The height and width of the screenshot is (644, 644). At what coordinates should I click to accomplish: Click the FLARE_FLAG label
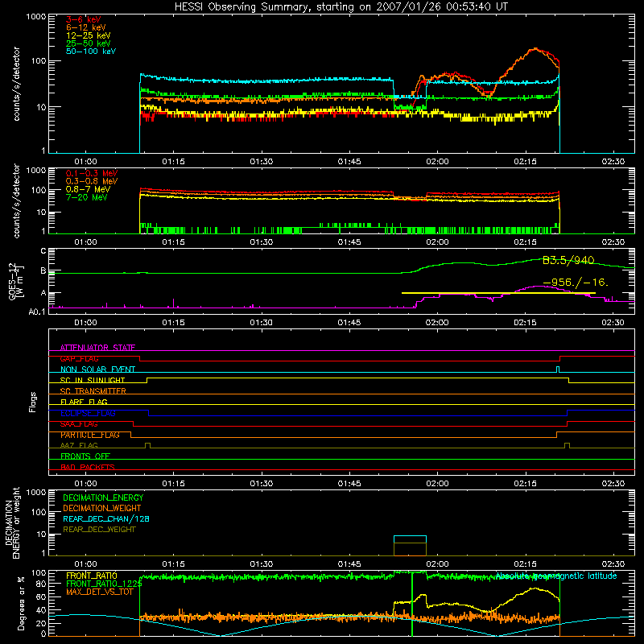pyautogui.click(x=84, y=402)
